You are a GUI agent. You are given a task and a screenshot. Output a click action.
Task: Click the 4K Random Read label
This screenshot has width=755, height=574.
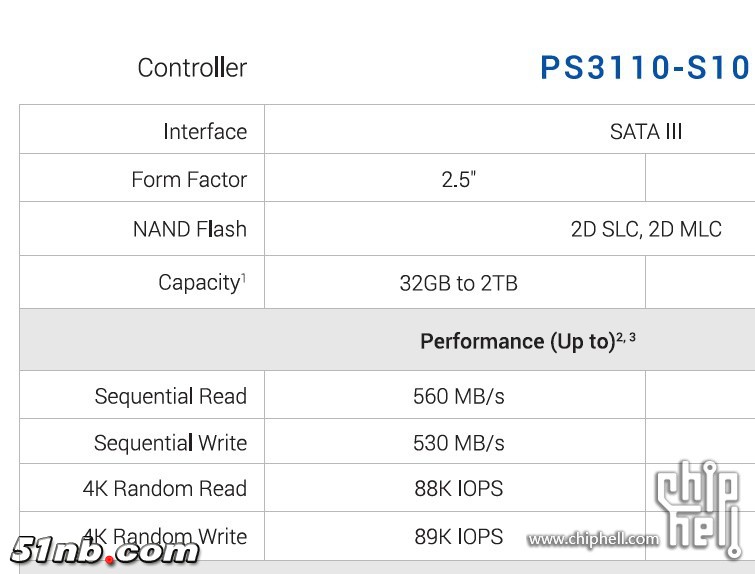click(x=165, y=489)
